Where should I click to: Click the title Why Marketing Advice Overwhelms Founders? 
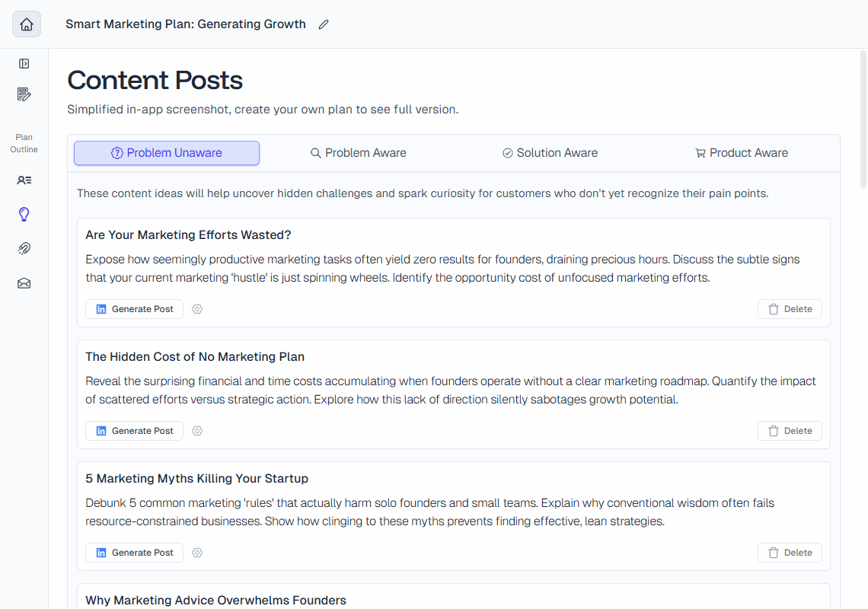tap(216, 600)
